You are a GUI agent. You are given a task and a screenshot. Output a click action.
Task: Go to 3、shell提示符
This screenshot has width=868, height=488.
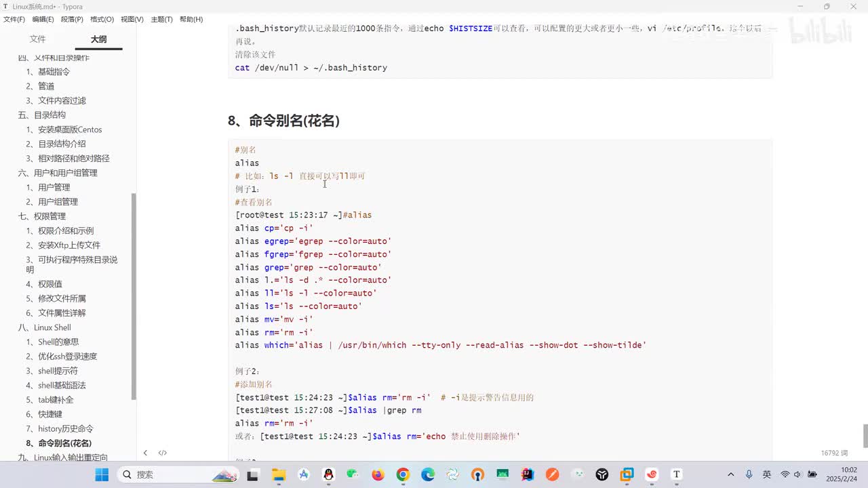click(x=52, y=371)
